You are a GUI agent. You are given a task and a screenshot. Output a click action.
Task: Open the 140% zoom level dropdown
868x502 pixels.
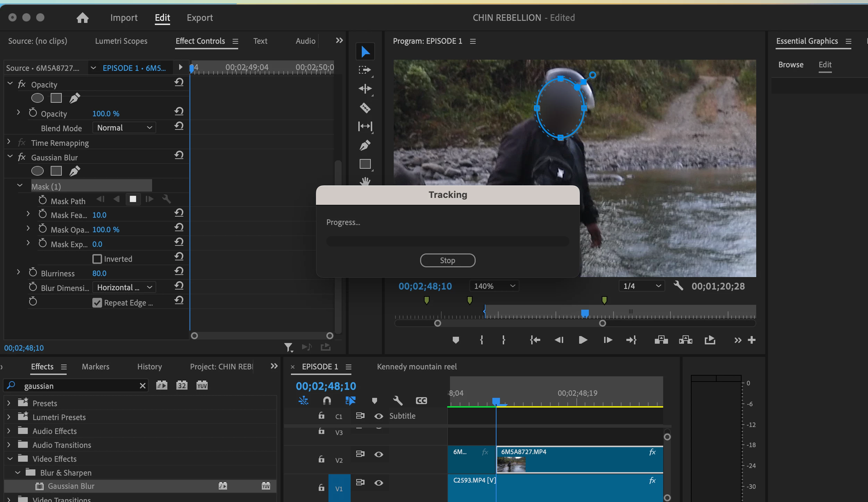coord(494,286)
